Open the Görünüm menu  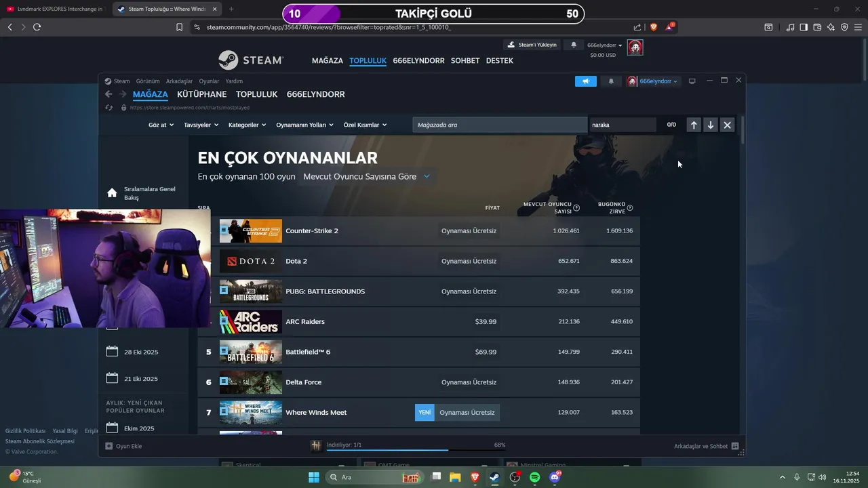[148, 81]
